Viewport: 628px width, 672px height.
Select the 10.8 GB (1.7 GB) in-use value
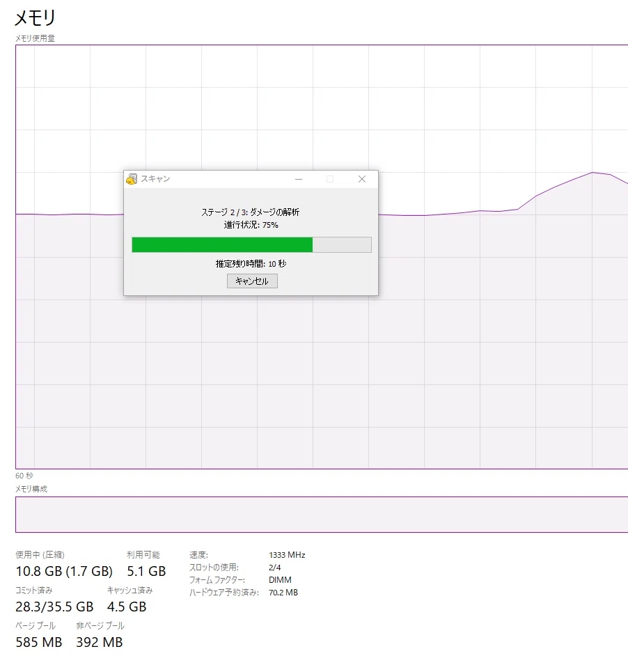[64, 571]
